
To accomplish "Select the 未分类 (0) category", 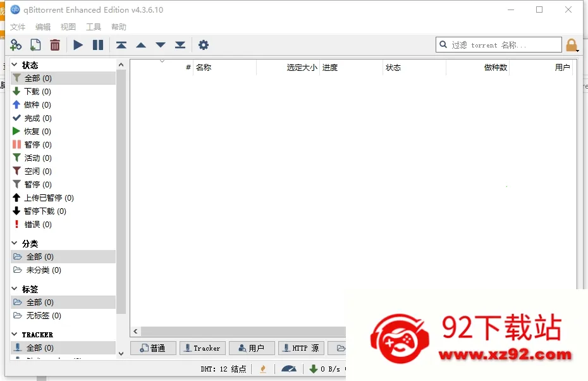I will click(63, 270).
